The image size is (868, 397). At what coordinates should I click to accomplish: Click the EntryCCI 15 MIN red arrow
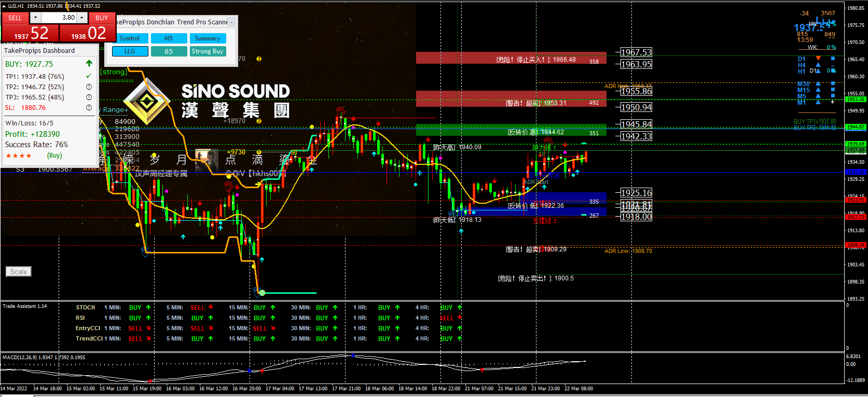point(273,328)
